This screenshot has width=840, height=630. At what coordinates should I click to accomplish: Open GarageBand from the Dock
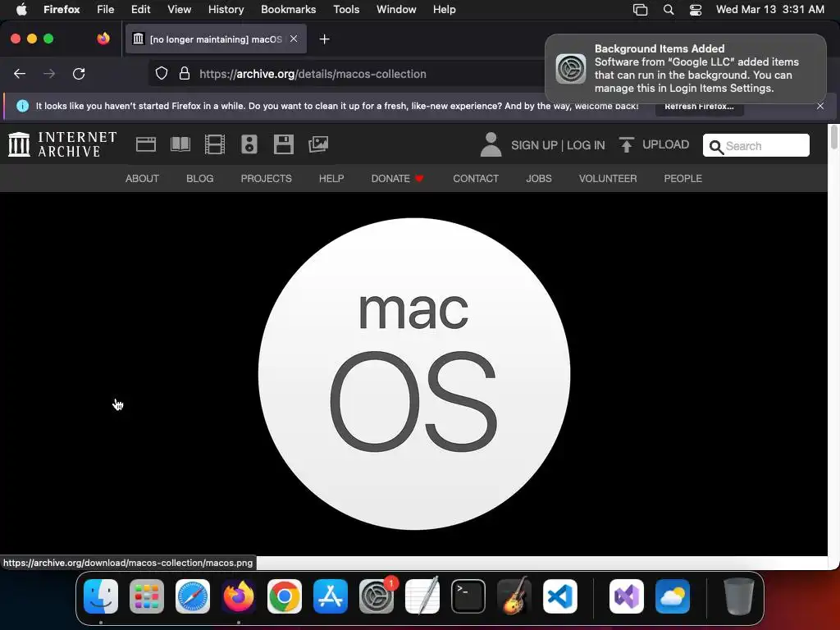tap(514, 596)
